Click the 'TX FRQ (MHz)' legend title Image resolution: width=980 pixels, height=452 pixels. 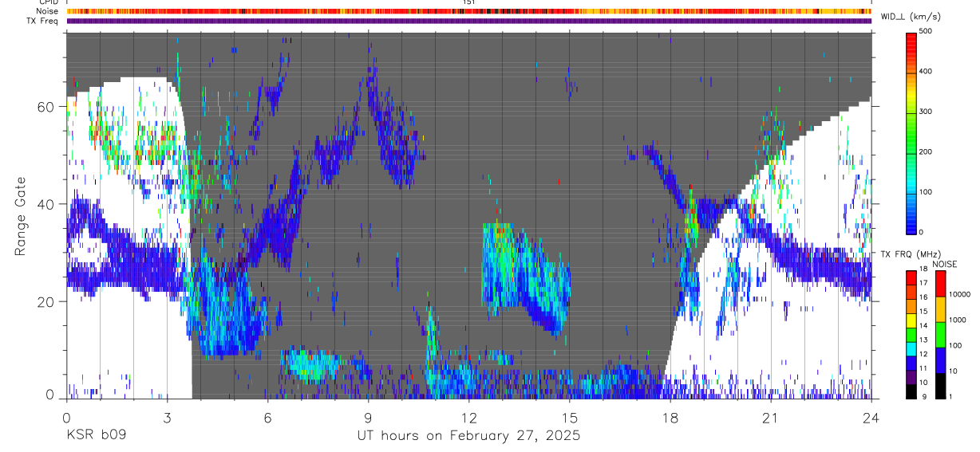(x=911, y=254)
